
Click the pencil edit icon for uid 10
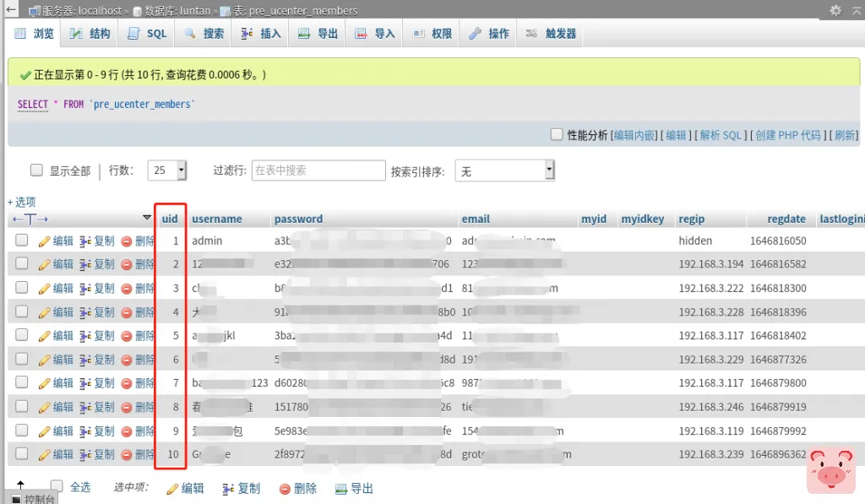coord(45,455)
